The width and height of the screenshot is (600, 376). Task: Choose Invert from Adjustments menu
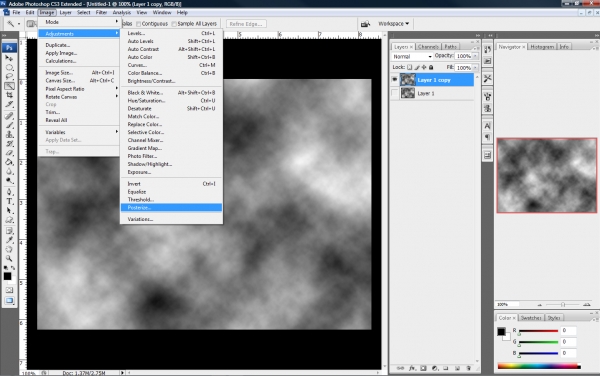point(171,184)
